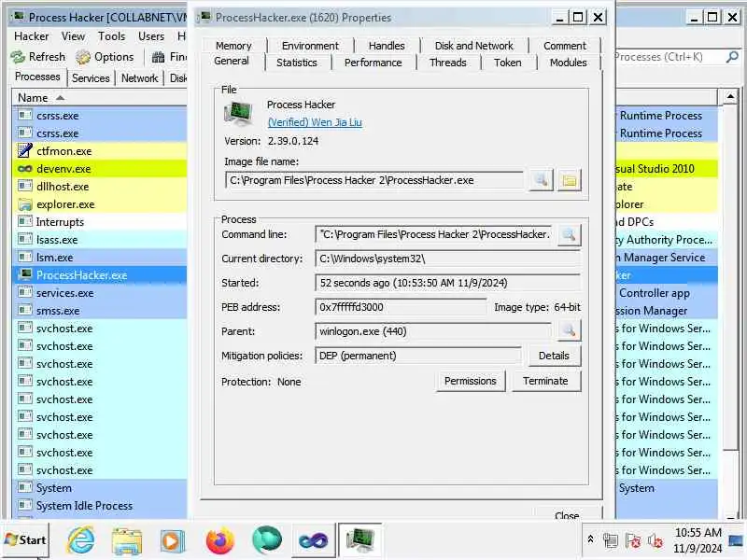The image size is (747, 560).
Task: Launch Windows Media Player from taskbar
Action: [x=173, y=541]
